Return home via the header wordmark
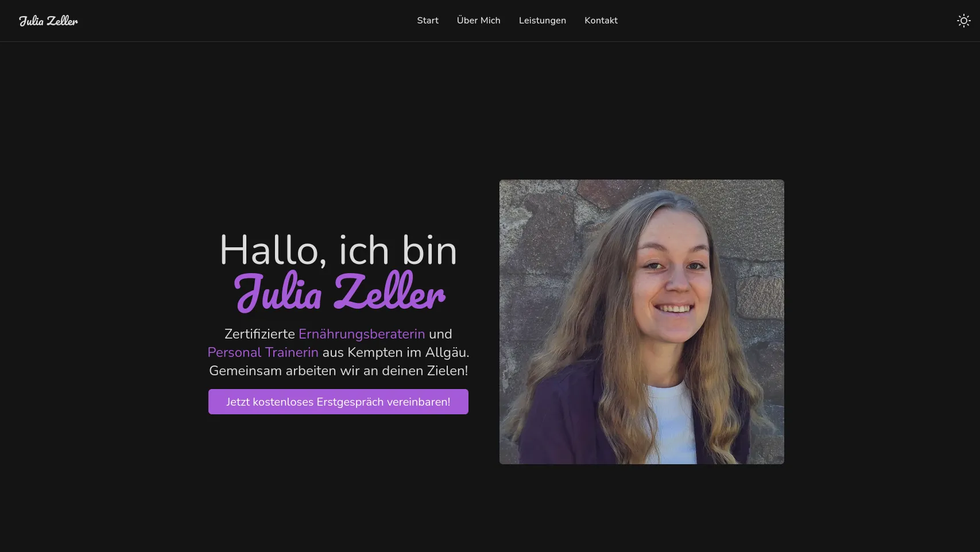980x552 pixels. pos(48,20)
